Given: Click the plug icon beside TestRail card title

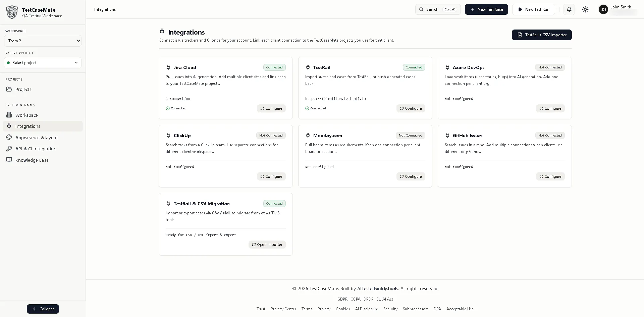Looking at the screenshot, I should (308, 67).
